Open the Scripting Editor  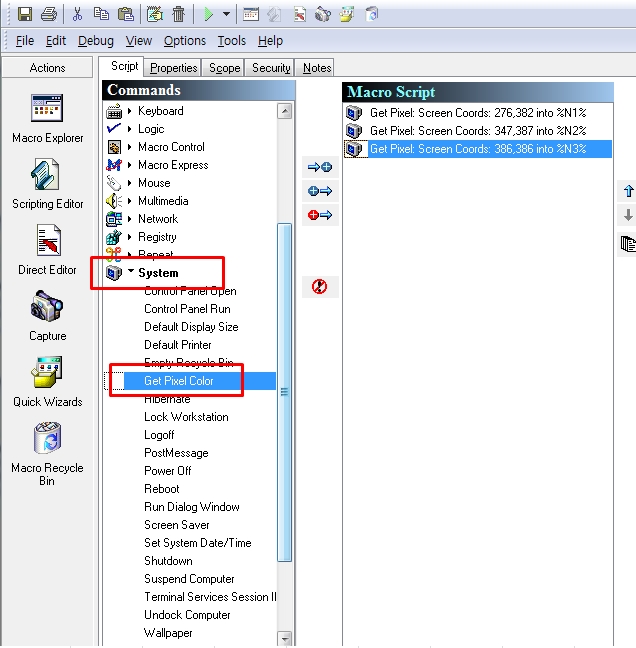47,184
